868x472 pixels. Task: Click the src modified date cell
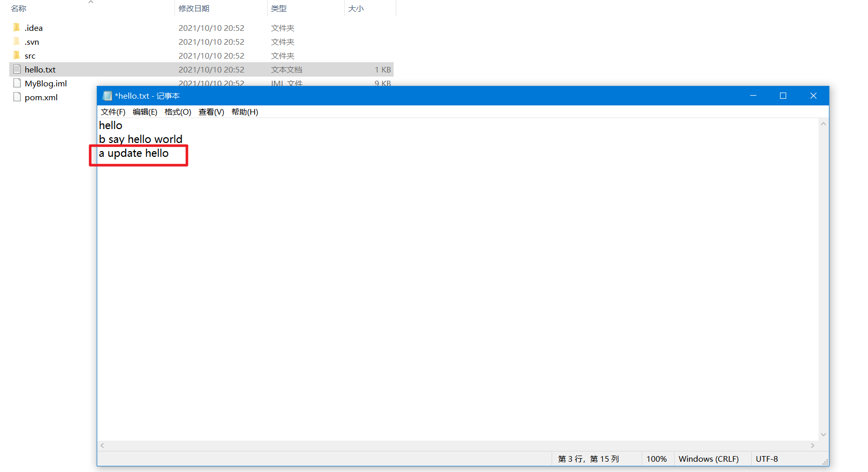pos(211,56)
